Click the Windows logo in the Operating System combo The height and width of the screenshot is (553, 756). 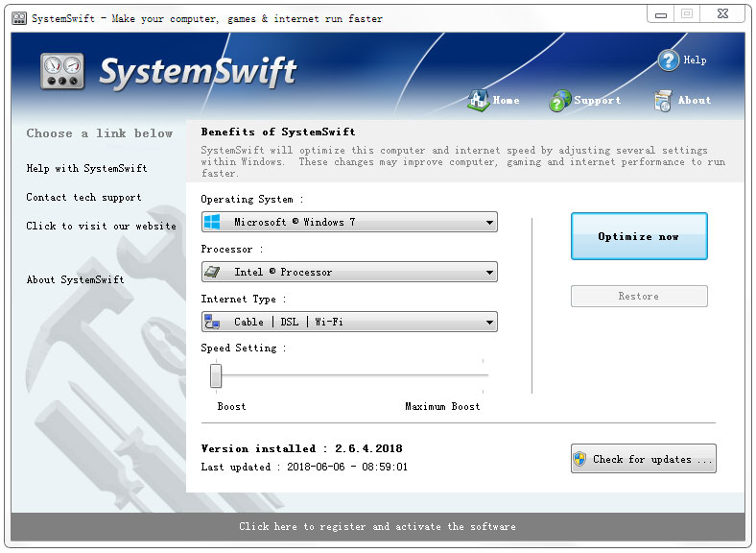click(x=212, y=222)
